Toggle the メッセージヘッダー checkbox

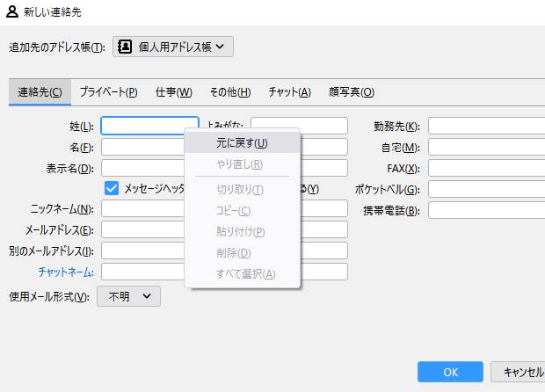pos(112,188)
